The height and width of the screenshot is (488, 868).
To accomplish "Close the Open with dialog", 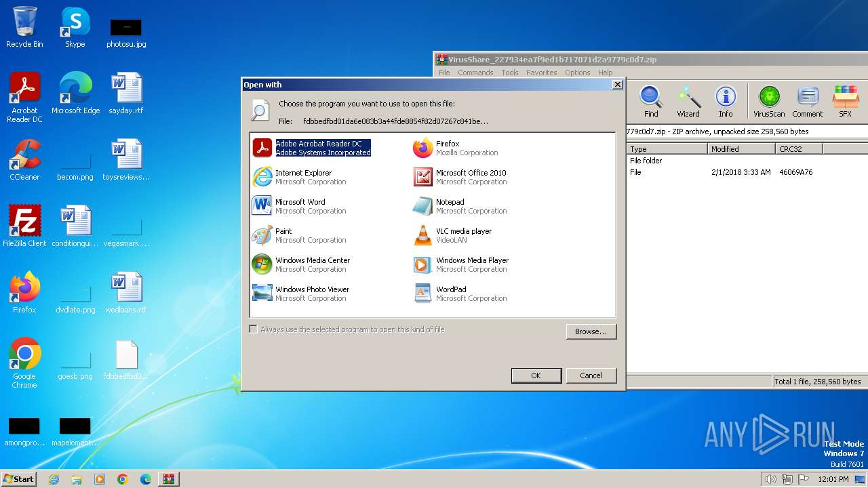I will click(617, 85).
